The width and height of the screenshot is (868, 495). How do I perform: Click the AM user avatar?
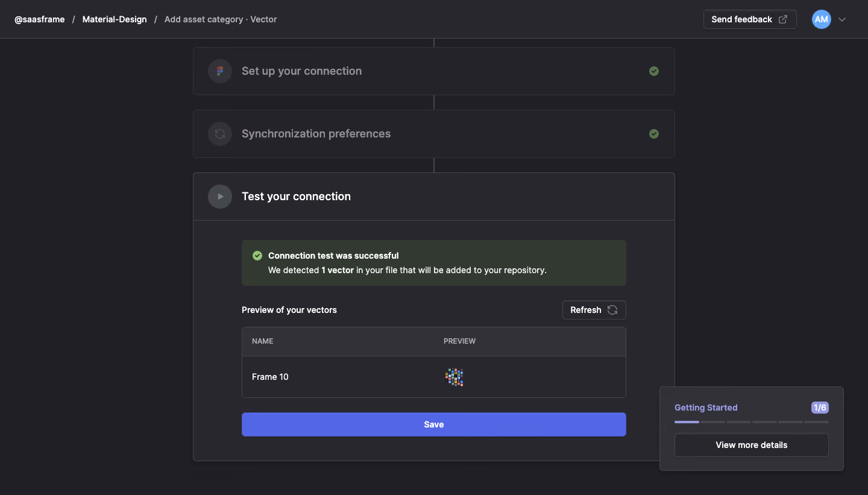click(x=821, y=19)
